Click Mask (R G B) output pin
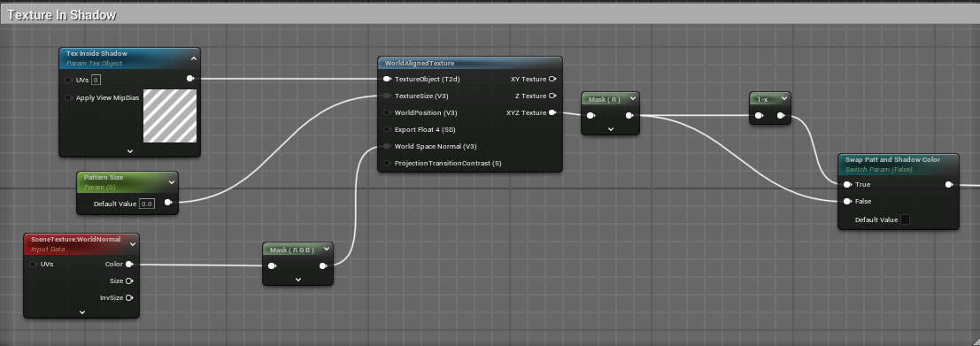The image size is (980, 346). [x=323, y=266]
